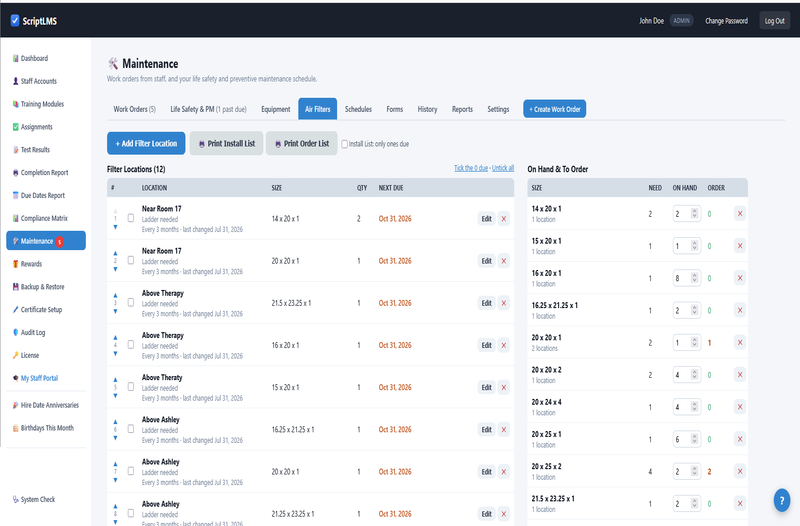Check the Above Therapy 21.5 x 23.25 x 1 row
This screenshot has height=526, width=800.
[x=131, y=303]
